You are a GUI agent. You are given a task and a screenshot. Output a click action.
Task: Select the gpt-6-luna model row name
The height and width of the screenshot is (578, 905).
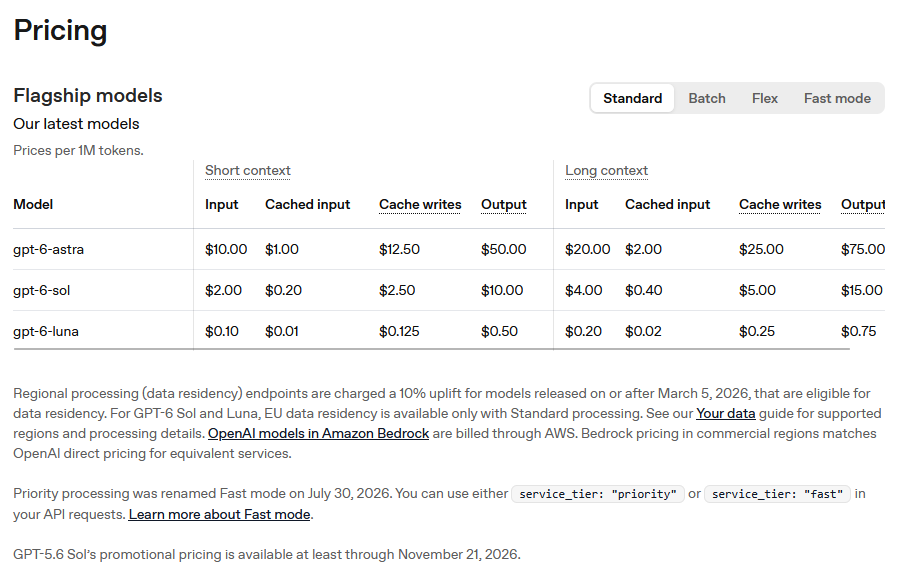click(x=46, y=331)
